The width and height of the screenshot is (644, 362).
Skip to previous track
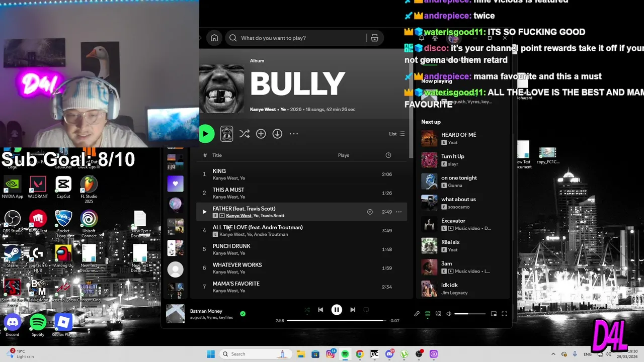(x=320, y=310)
